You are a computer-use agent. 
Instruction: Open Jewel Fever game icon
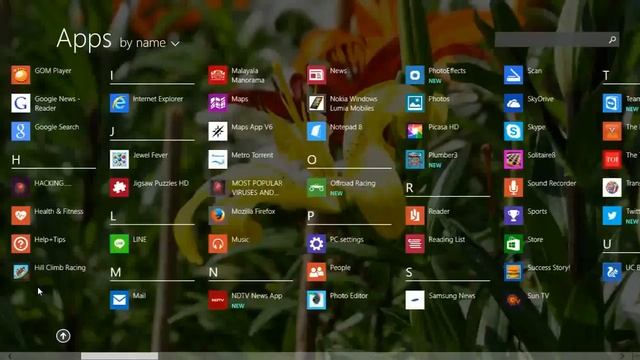coord(119,160)
